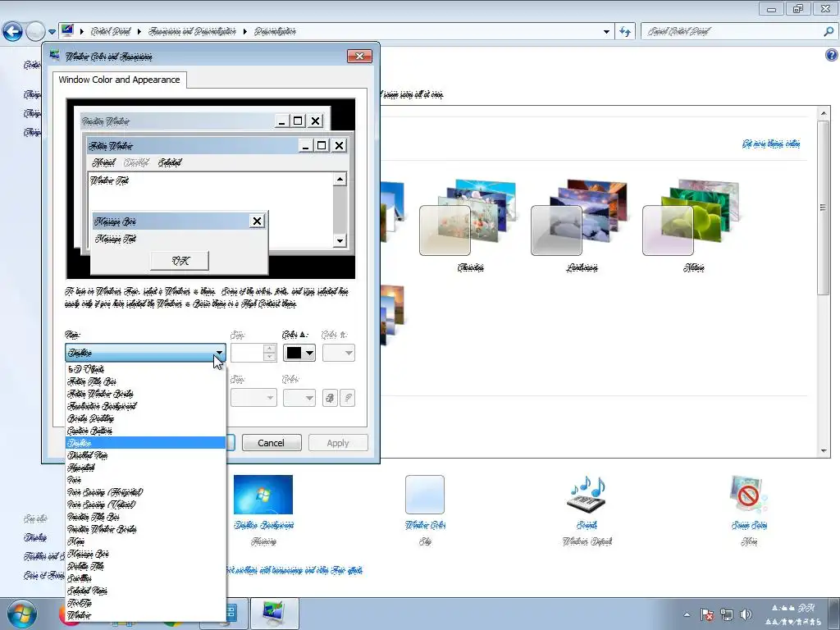Image resolution: width=840 pixels, height=630 pixels.
Task: Click the Appearance and Personalization breadcrumb
Action: [x=192, y=31]
